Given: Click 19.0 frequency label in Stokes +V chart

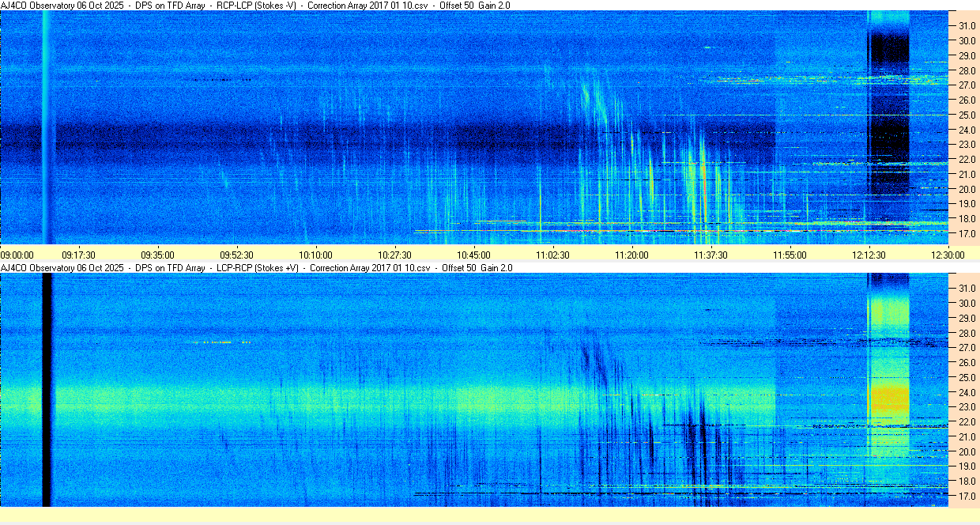Looking at the screenshot, I should [967, 466].
